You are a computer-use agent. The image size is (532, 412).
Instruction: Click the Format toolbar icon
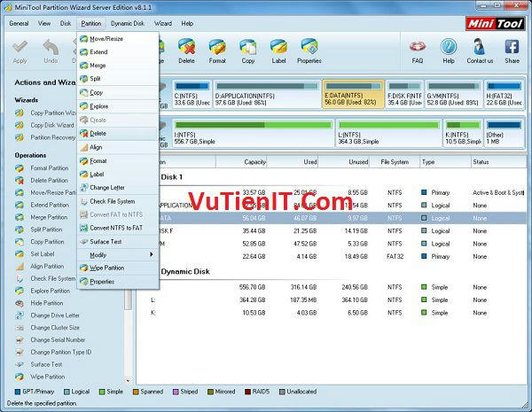pos(217,47)
